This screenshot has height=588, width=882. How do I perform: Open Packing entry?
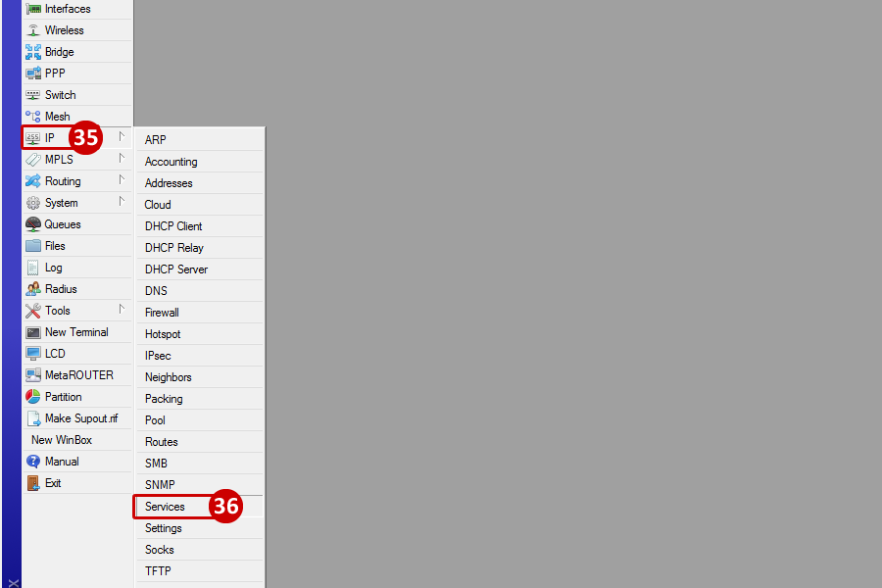point(200,399)
